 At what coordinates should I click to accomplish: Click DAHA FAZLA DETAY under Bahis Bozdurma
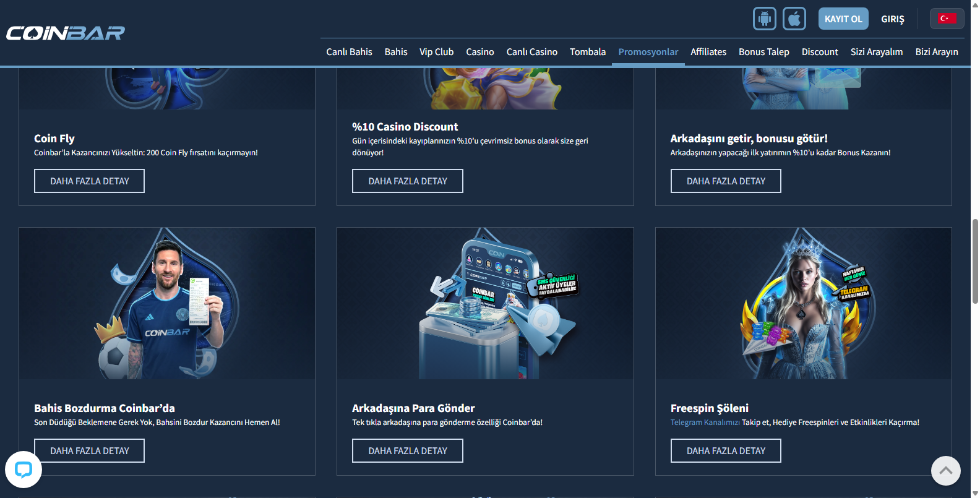(89, 450)
